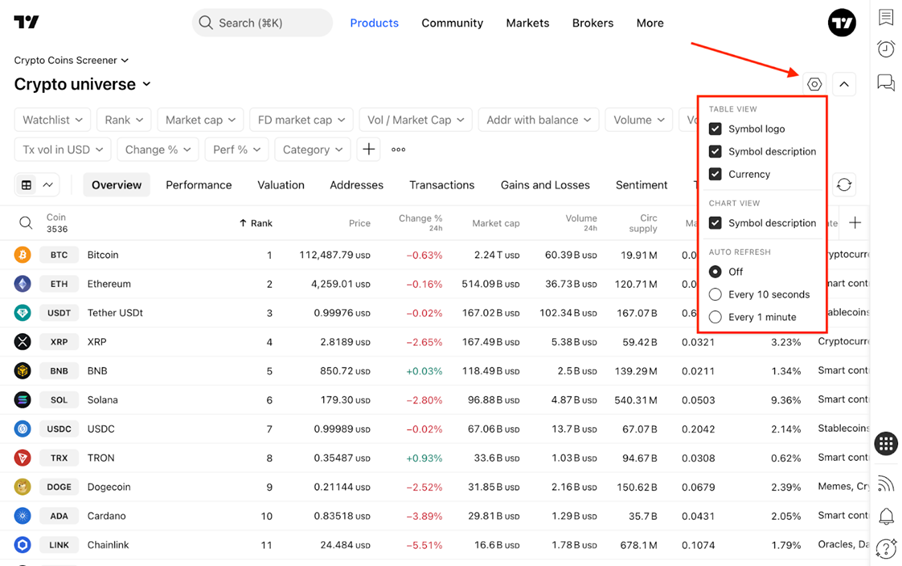Click the Cardano coin name
The image size is (902, 566).
[x=106, y=516]
